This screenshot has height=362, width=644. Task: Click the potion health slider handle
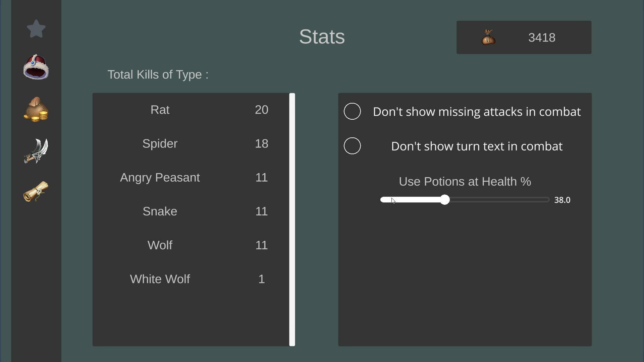(445, 200)
